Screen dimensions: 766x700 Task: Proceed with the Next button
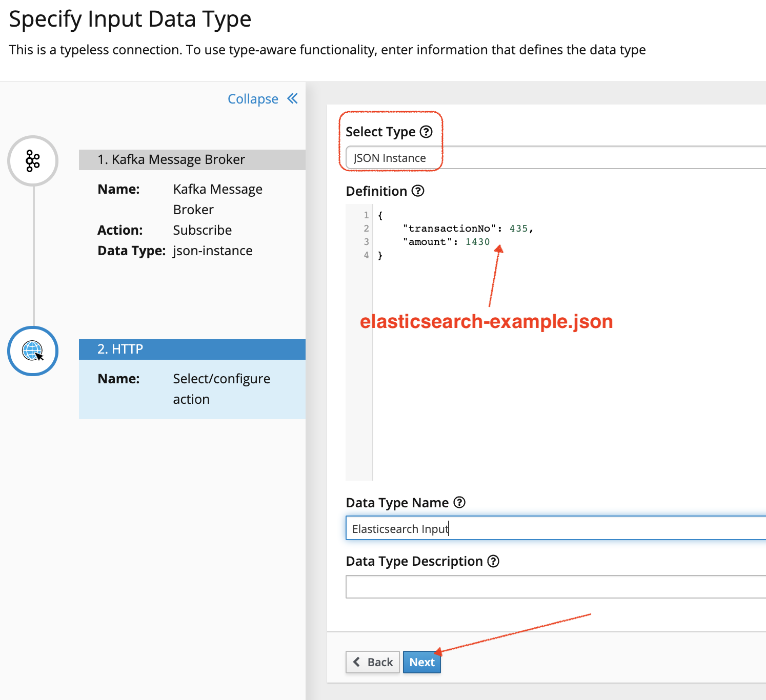coord(422,662)
